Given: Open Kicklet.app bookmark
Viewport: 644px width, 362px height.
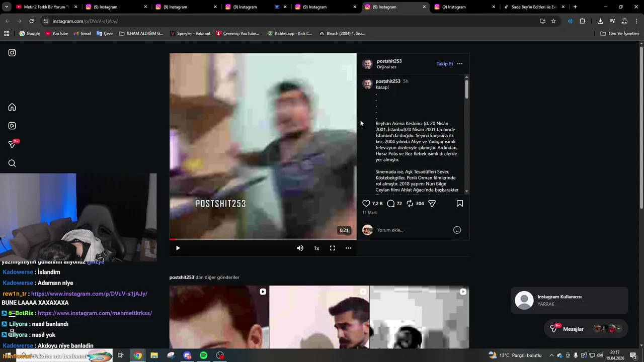Looking at the screenshot, I should [290, 33].
